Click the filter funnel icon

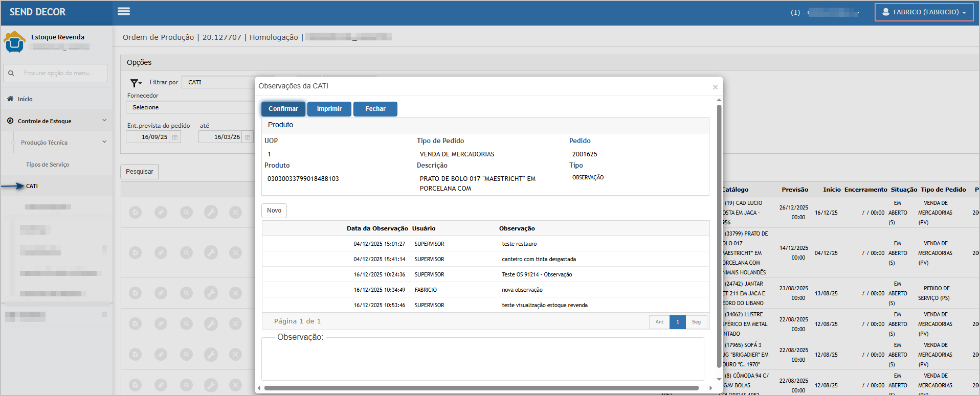tap(135, 83)
